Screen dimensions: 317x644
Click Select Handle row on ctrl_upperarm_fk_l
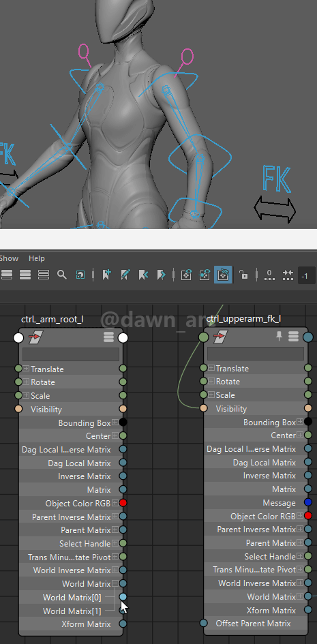(x=256, y=557)
